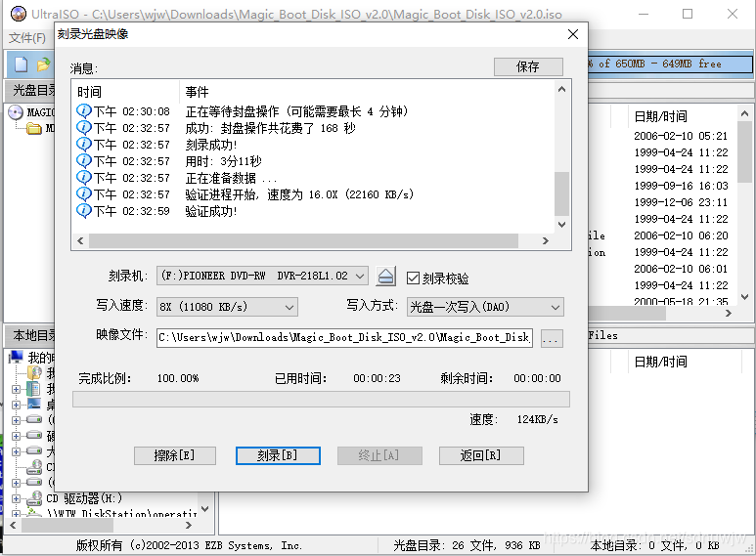Select the row dated 2006-02-10 06:20
The width and height of the screenshot is (756, 556).
click(x=681, y=235)
